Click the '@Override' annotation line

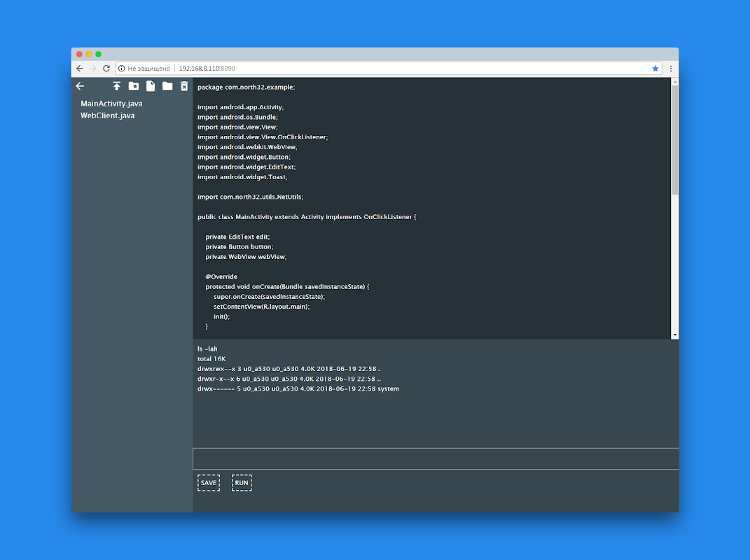click(x=221, y=277)
